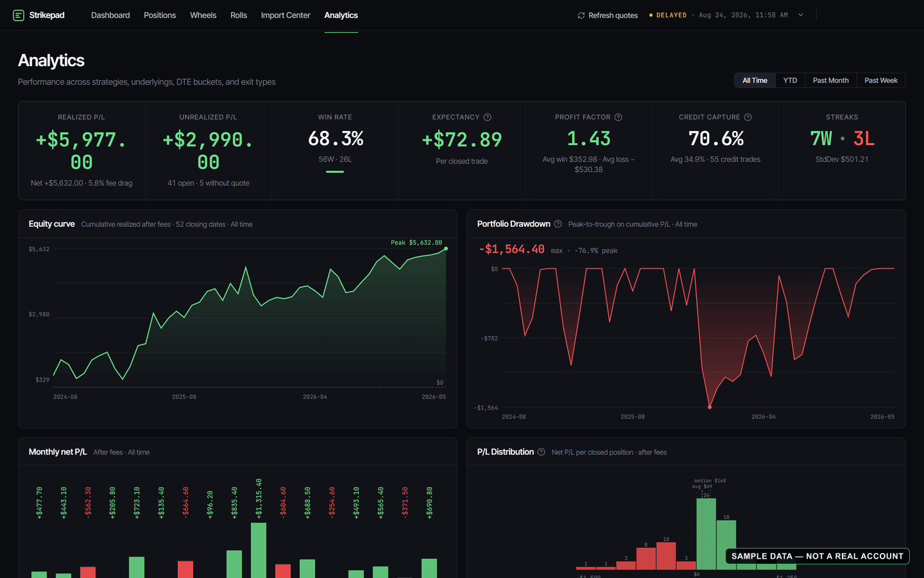The width and height of the screenshot is (924, 578).
Task: Click the DELAYED status badge
Action: click(668, 15)
